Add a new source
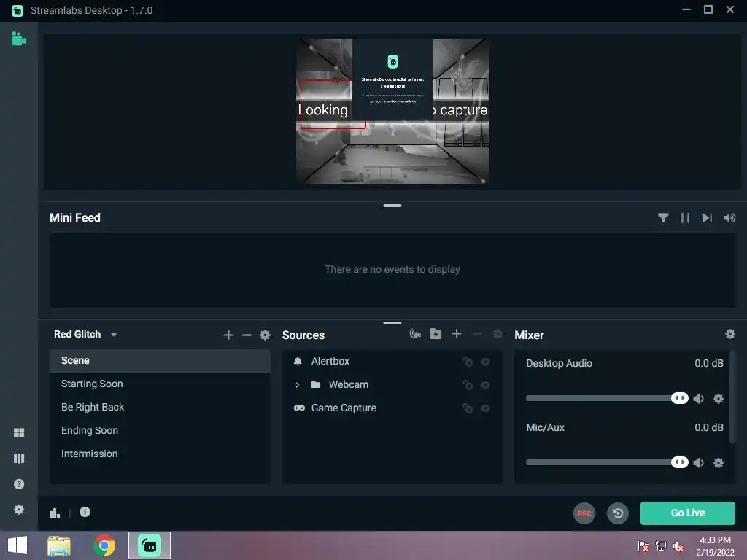The image size is (747, 560). [457, 334]
